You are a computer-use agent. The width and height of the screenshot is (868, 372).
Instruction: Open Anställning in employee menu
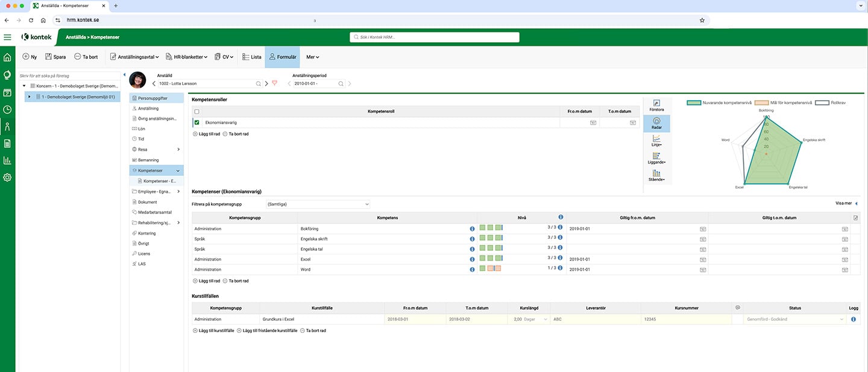tap(157, 109)
